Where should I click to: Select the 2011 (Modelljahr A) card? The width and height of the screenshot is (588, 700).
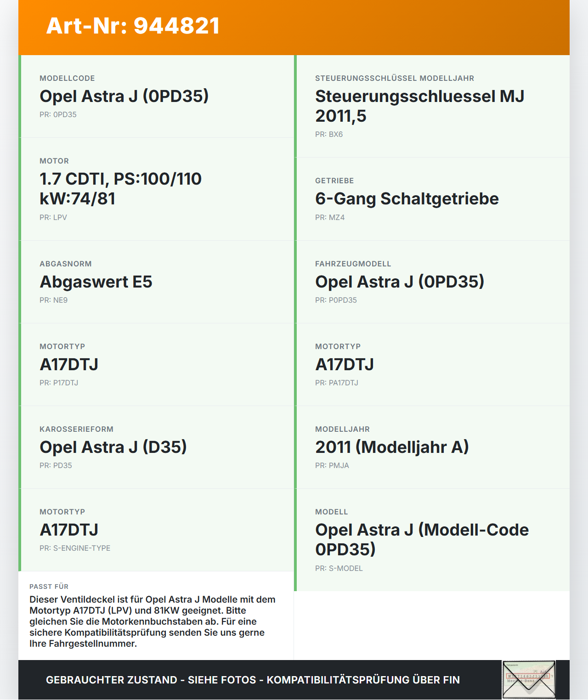click(432, 447)
